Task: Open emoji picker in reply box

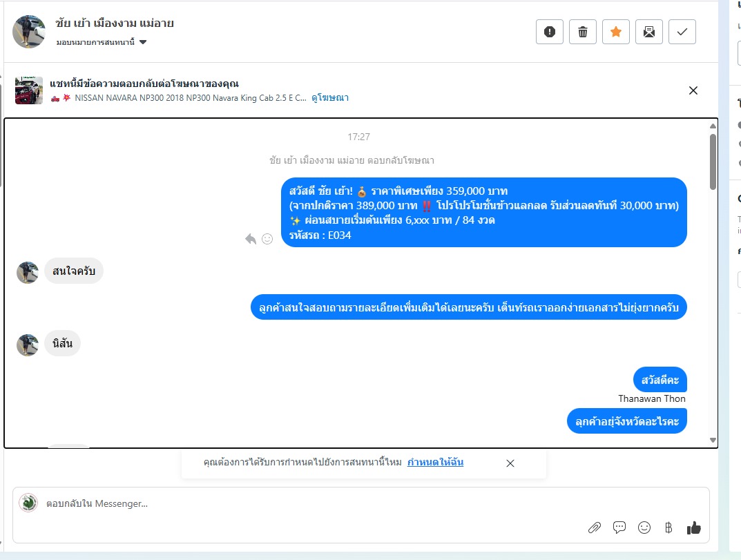Action: [x=644, y=528]
